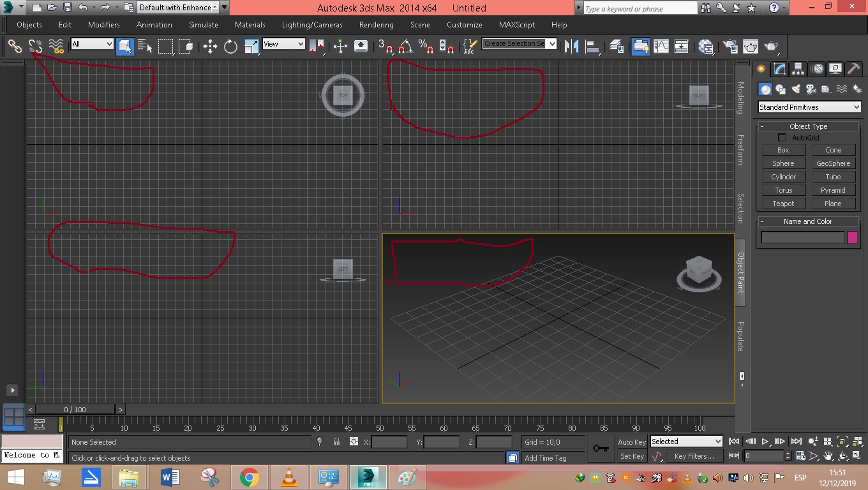Open the Hierarchy command panel

point(798,69)
